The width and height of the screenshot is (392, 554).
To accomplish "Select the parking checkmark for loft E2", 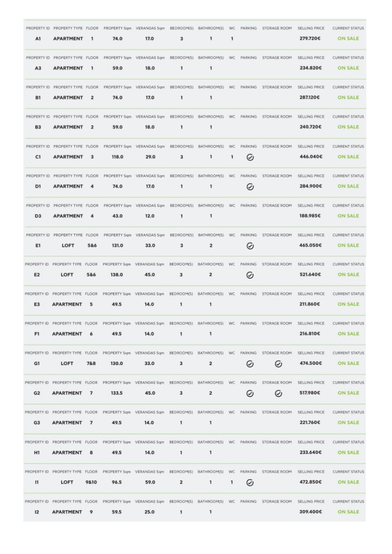I will pyautogui.click(x=250, y=275).
